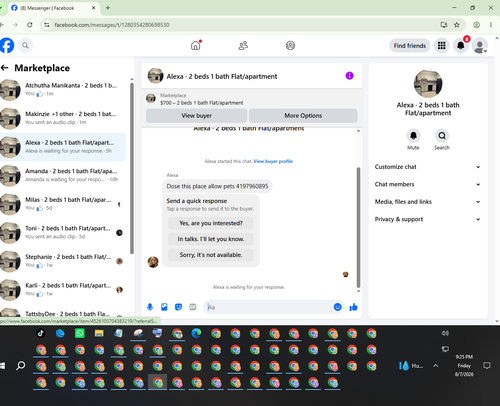Open the Chrome three-dot menu
Screen dimensions: 500x406
(x=491, y=25)
